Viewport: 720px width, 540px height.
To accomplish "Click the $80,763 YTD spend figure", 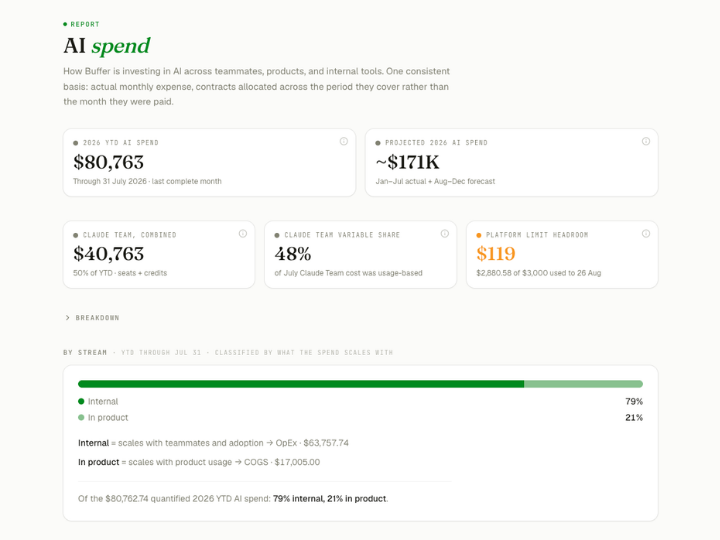I will coord(108,162).
